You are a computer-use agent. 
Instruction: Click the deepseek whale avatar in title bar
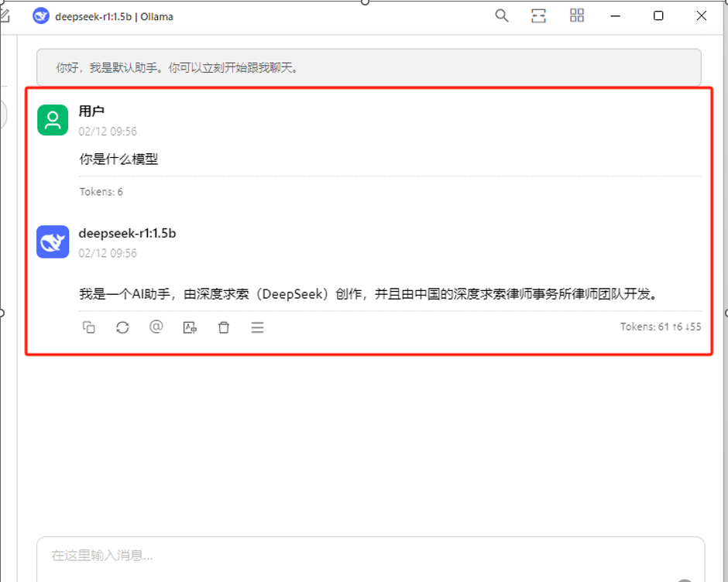41,16
